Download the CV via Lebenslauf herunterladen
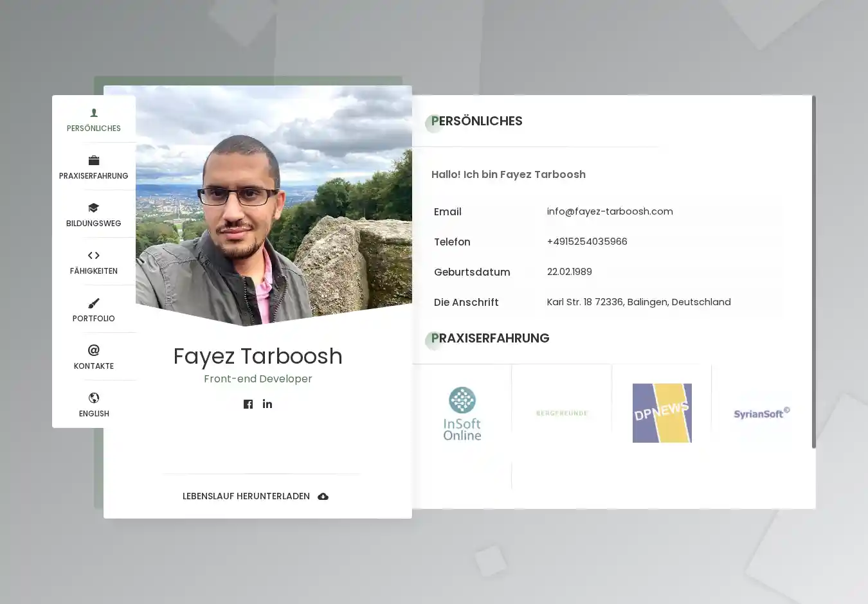This screenshot has width=868, height=604. click(x=246, y=497)
